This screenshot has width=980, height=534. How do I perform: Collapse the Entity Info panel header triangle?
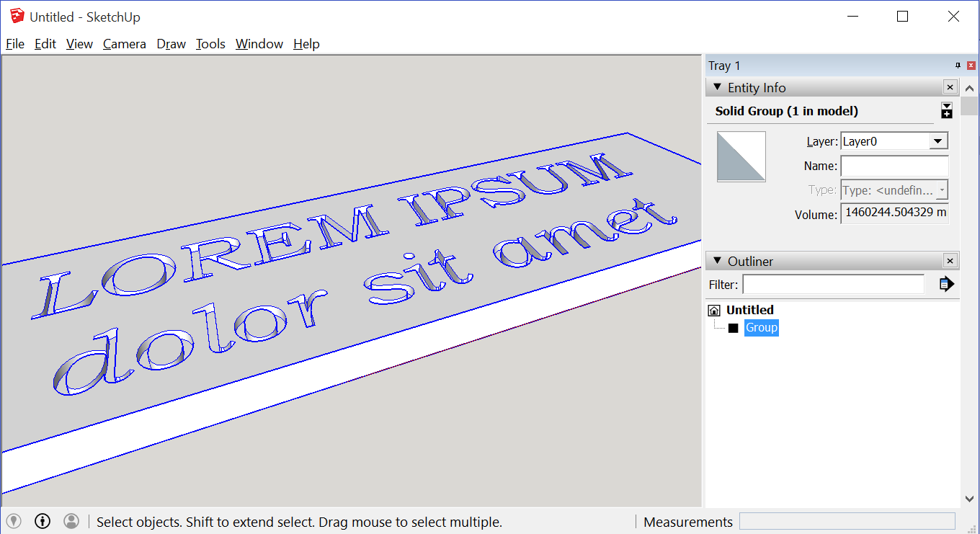point(717,87)
